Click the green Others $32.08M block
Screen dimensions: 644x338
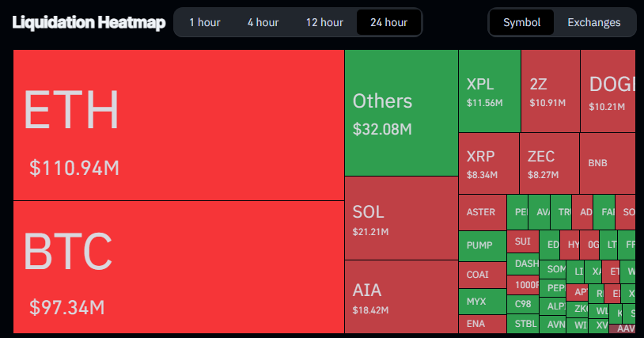(x=400, y=112)
